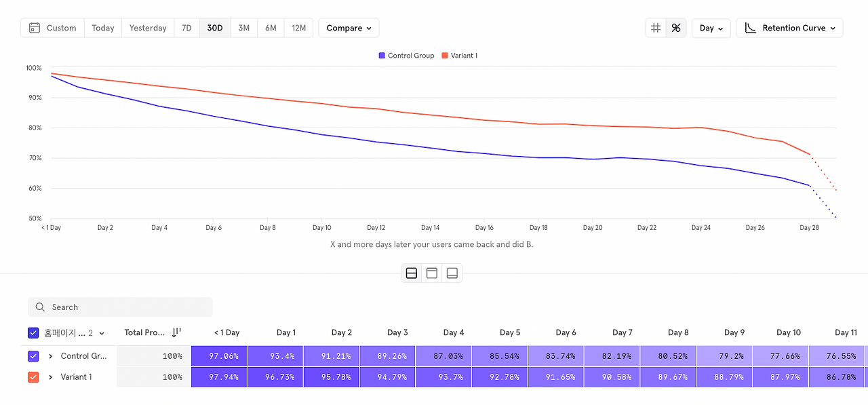Click Control Group Day 9 cell 79.2%

[725, 356]
